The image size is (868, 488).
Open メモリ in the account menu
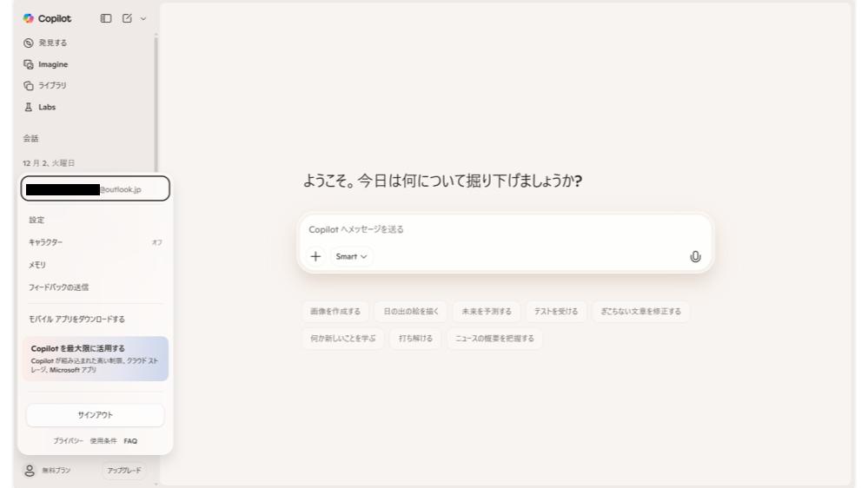point(96,265)
